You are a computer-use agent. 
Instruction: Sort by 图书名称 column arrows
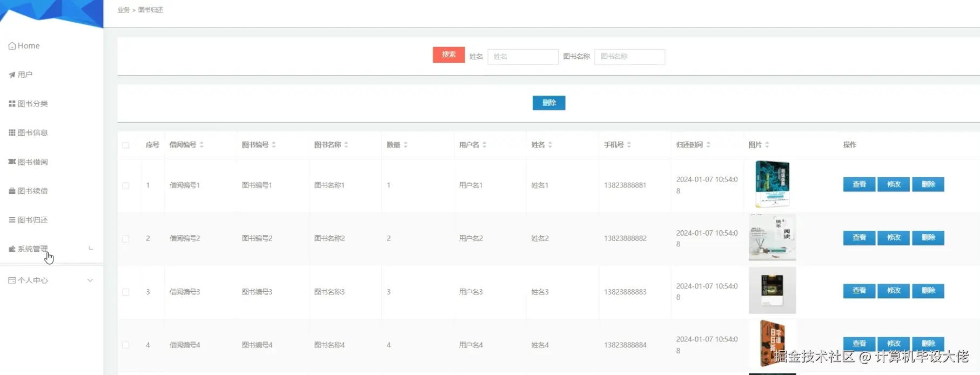pos(346,145)
